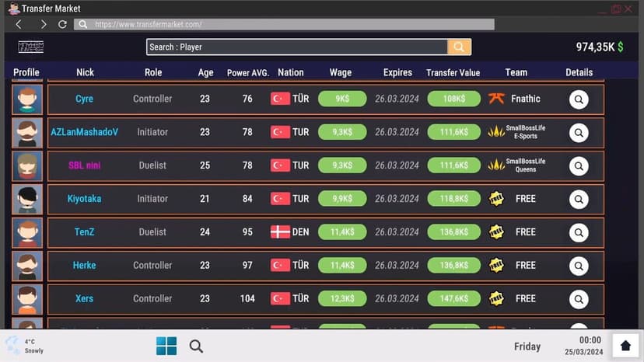The width and height of the screenshot is (644, 362).
Task: Click AZLanMashadoV's 111,6K$ transfer value
Action: (454, 132)
